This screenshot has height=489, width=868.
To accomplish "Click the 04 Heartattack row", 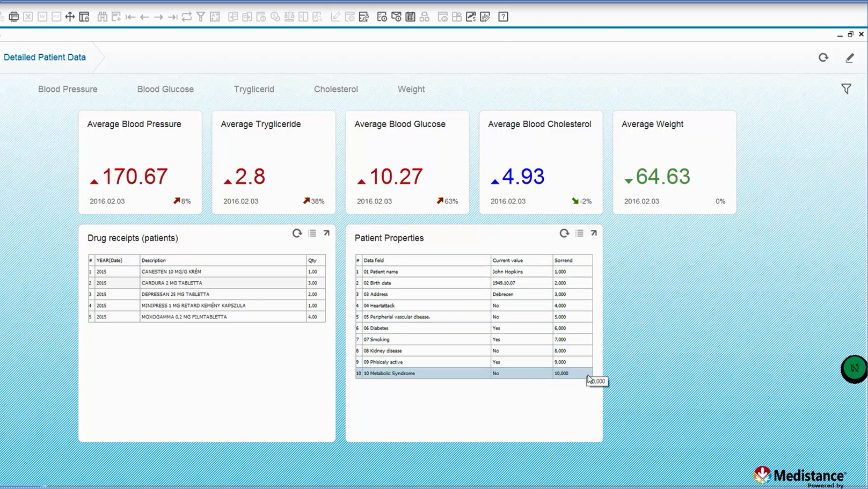I will tap(474, 305).
